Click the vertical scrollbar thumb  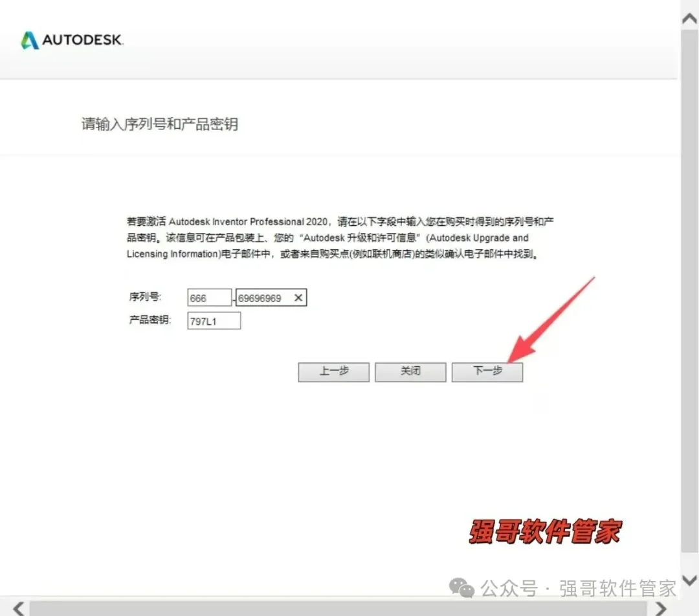point(690,291)
